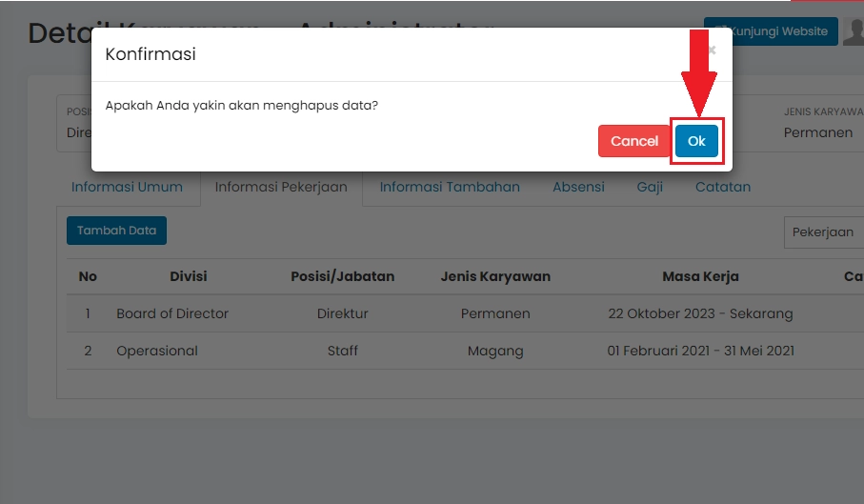Click the Posisi/Jabatan column header

point(342,276)
